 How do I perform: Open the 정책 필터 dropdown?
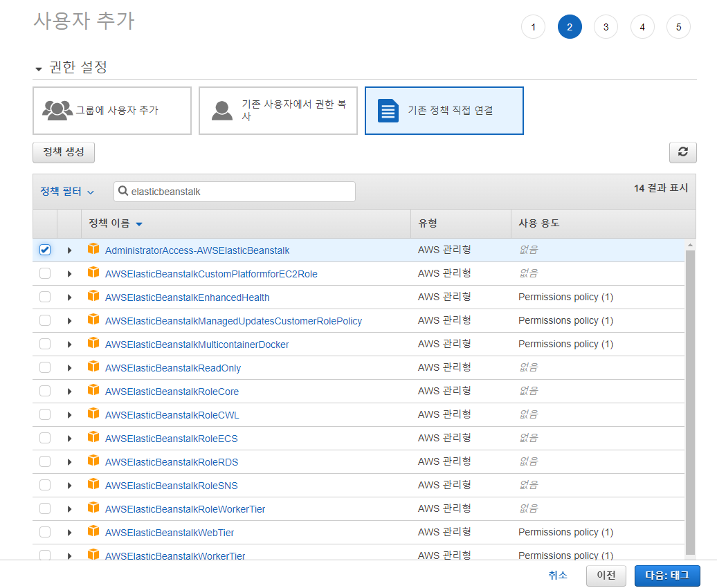(x=66, y=192)
